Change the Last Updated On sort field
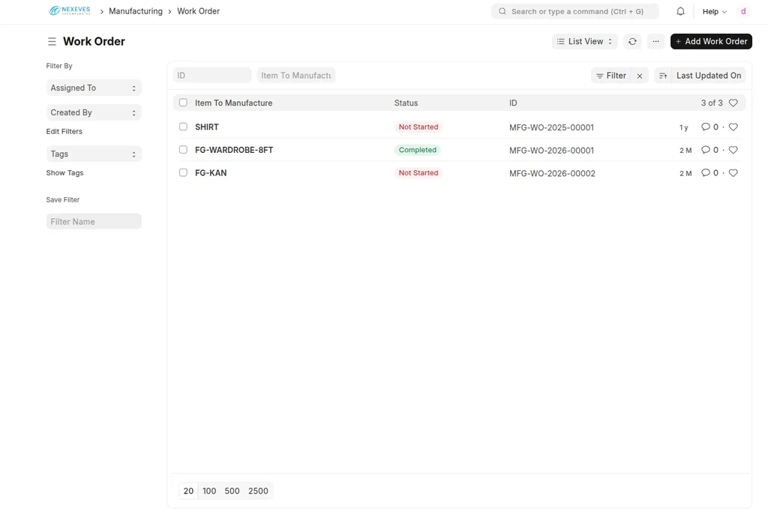Screen dimensions: 768x532 (709, 76)
